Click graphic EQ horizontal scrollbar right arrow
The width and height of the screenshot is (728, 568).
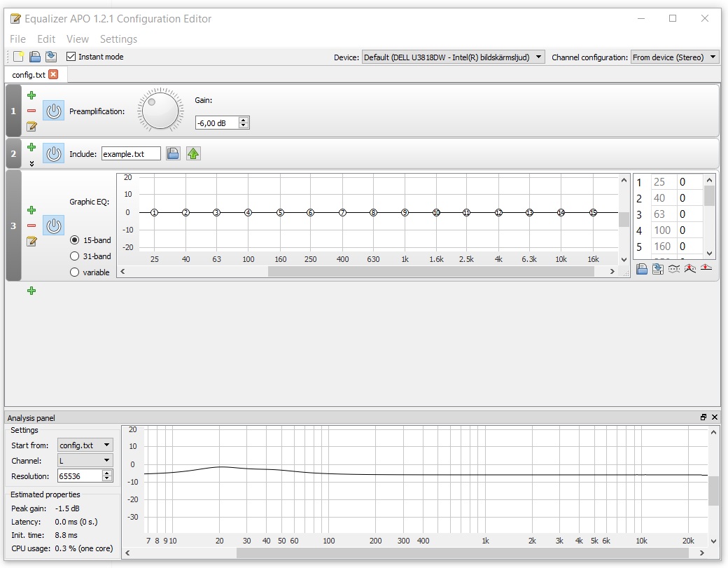coord(612,271)
